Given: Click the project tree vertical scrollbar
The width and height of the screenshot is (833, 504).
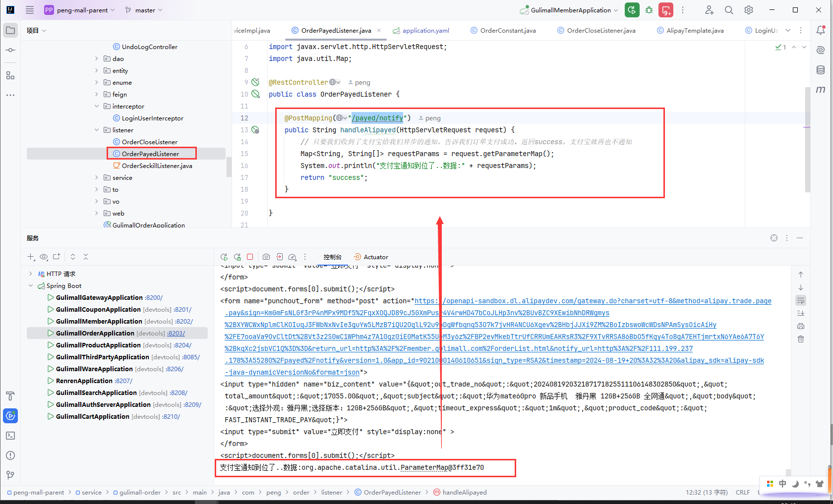Looking at the screenshot, I should tap(229, 167).
